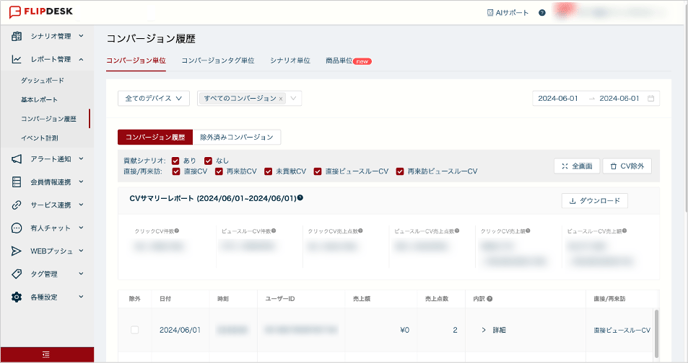Image resolution: width=688 pixels, height=363 pixels.
Task: Collapse レポート管理 menu chevron
Action: coord(81,59)
